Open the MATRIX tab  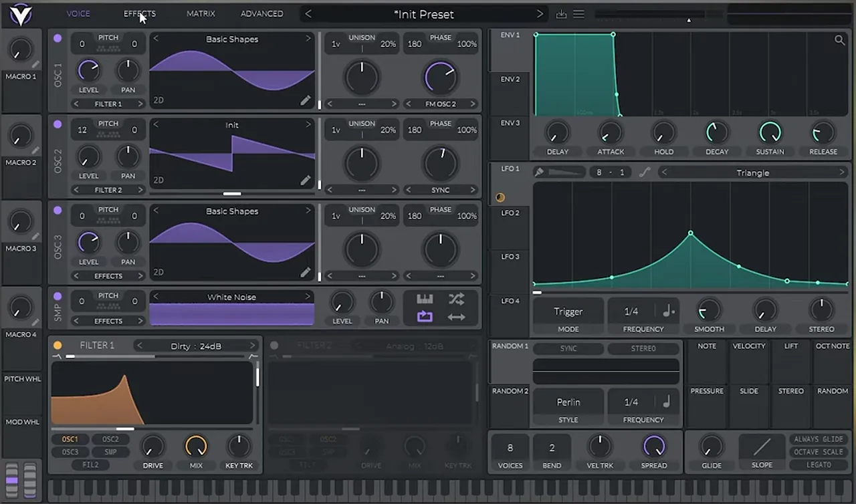pos(201,13)
